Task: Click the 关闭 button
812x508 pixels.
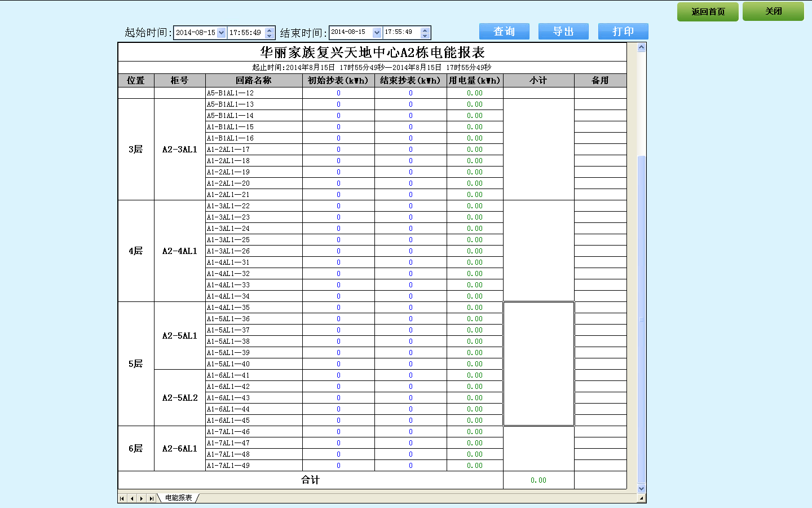Action: coord(773,11)
